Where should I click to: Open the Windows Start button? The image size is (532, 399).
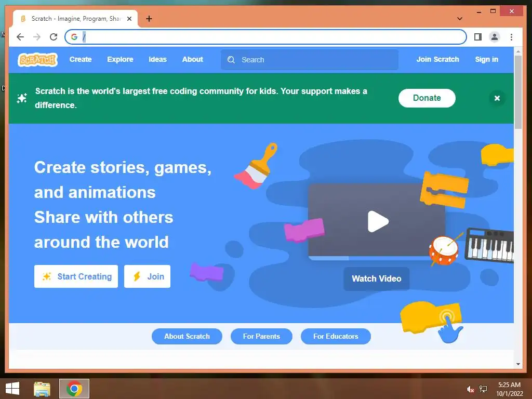click(x=12, y=389)
